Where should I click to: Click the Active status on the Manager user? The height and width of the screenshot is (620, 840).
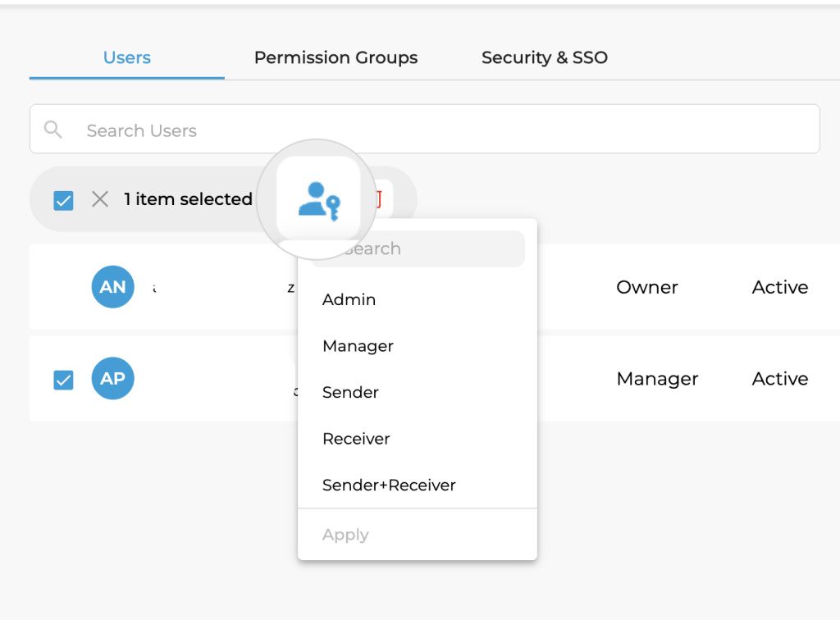pyautogui.click(x=779, y=378)
